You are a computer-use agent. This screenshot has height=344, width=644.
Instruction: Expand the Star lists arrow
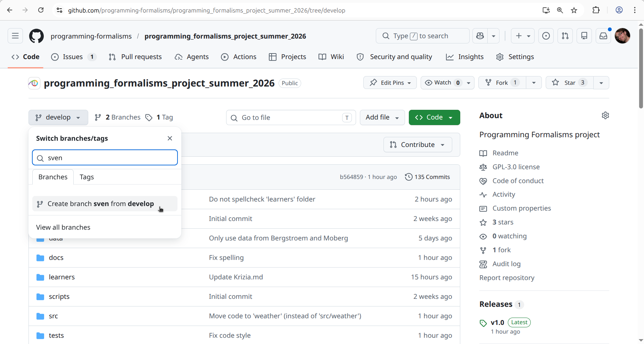(x=601, y=83)
